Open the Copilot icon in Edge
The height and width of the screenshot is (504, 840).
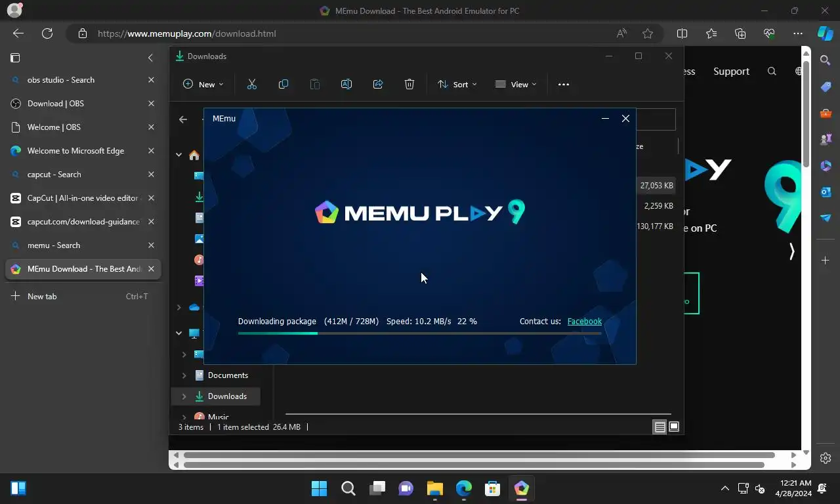tap(825, 33)
